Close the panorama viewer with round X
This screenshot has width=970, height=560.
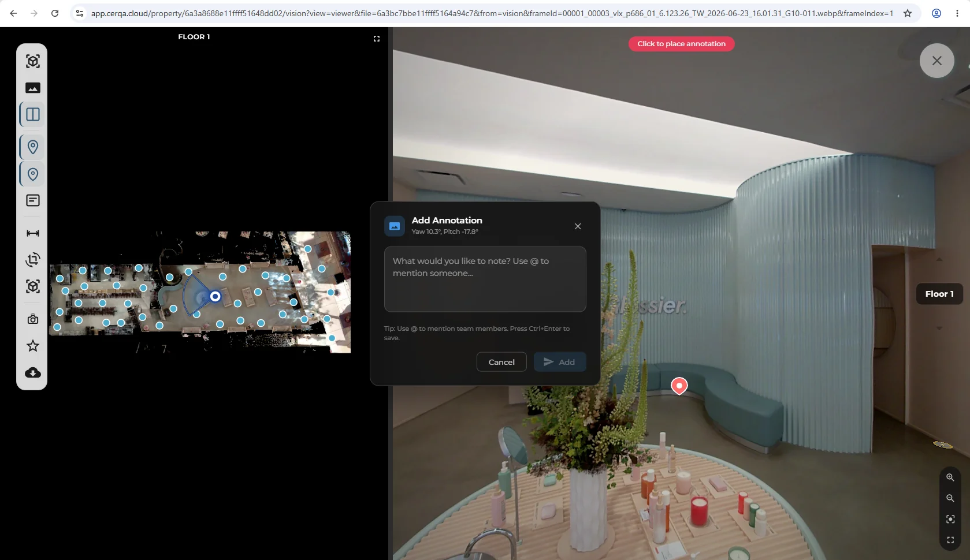(937, 61)
